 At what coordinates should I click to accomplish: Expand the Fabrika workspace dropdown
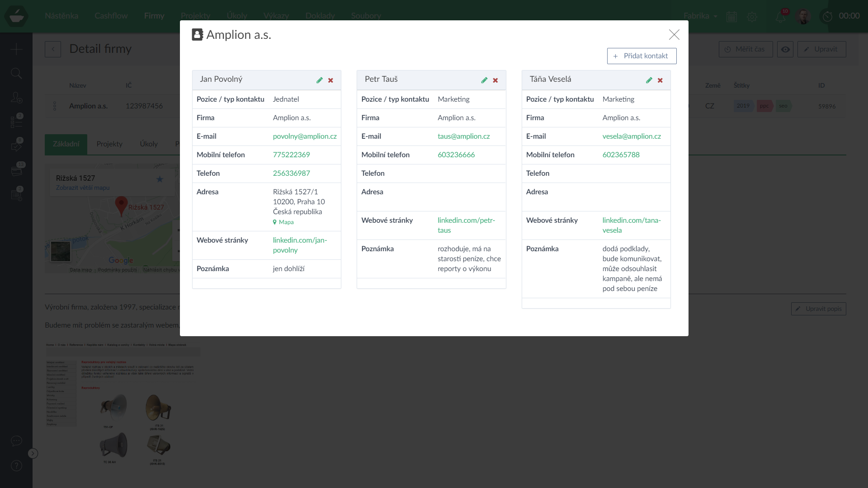pyautogui.click(x=700, y=16)
